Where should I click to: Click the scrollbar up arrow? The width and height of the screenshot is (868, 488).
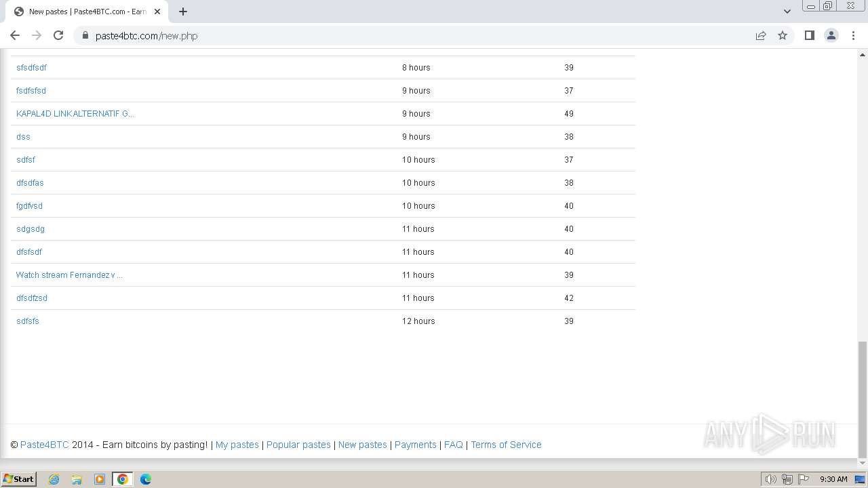coord(863,54)
